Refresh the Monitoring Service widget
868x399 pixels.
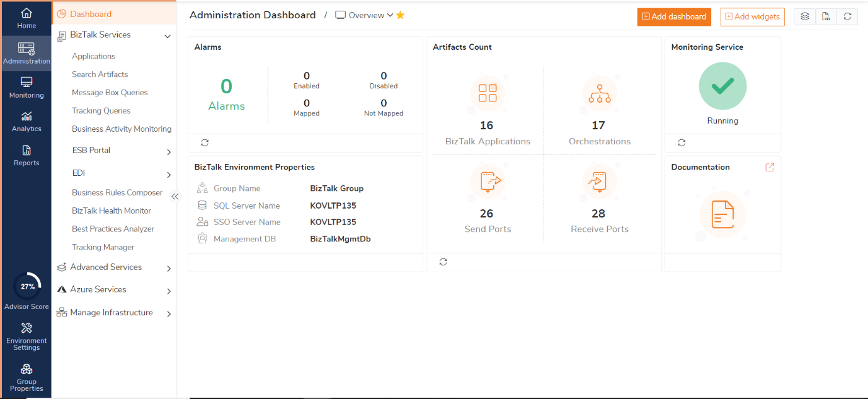[682, 143]
